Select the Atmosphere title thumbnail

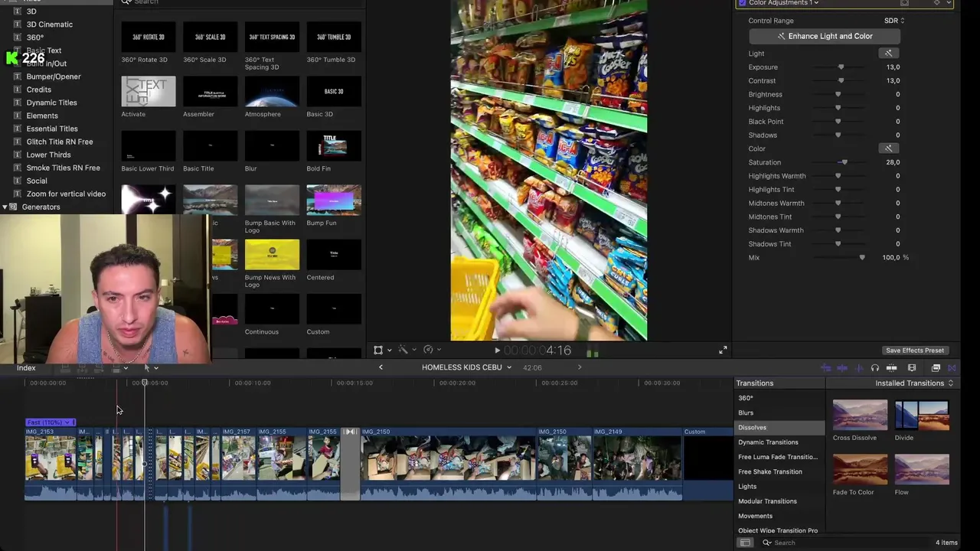(272, 91)
